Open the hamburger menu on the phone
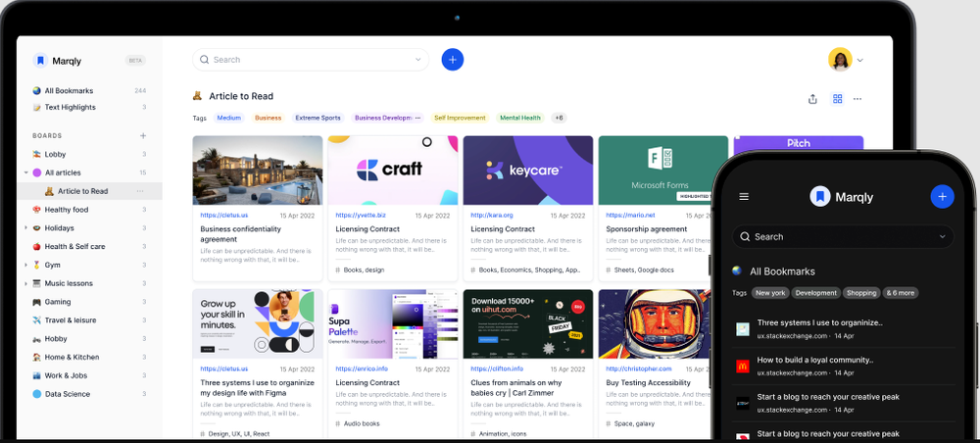Screen dimensions: 980x443 coord(744,197)
